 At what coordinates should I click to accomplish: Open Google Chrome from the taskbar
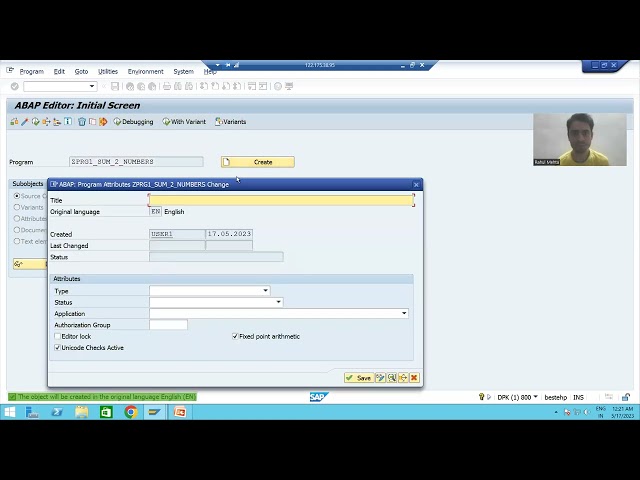click(131, 412)
